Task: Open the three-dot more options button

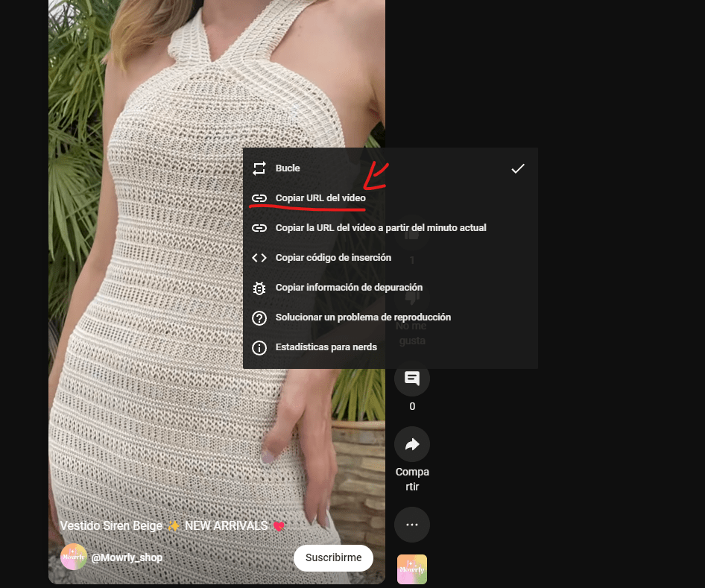Action: [412, 525]
